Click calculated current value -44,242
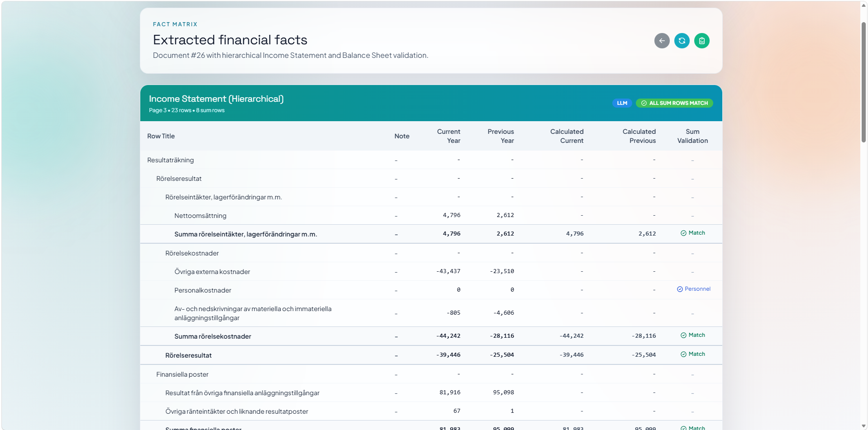 pyautogui.click(x=571, y=336)
